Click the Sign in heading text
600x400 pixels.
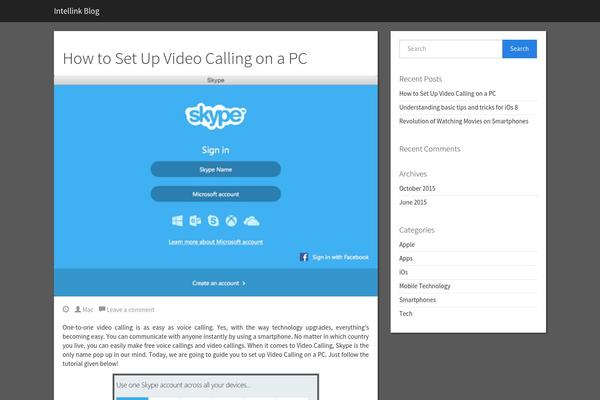215,150
